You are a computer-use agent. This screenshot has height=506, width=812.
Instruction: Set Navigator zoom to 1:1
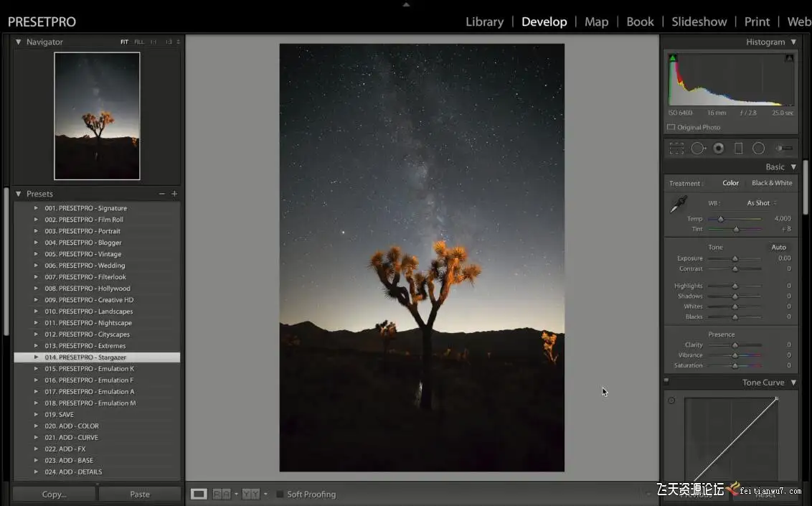click(x=154, y=42)
